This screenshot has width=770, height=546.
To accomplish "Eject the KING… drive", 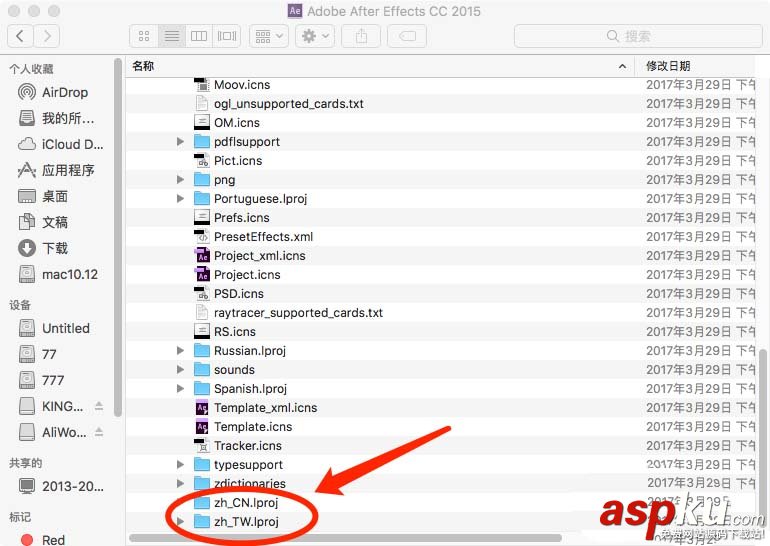I will [x=99, y=407].
